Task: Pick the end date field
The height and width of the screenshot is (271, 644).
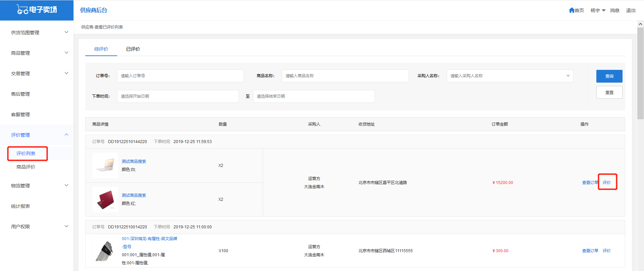Action: (x=314, y=96)
